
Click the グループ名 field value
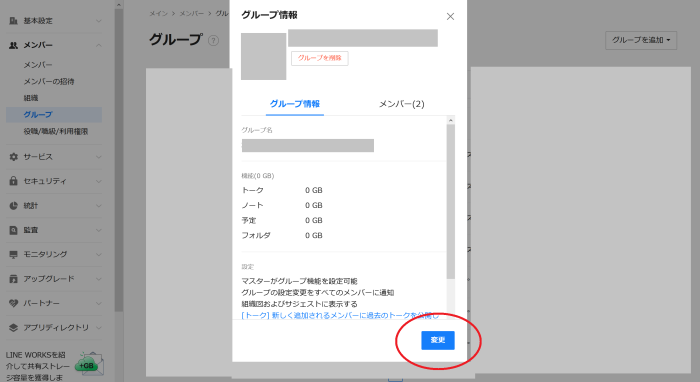(x=308, y=145)
